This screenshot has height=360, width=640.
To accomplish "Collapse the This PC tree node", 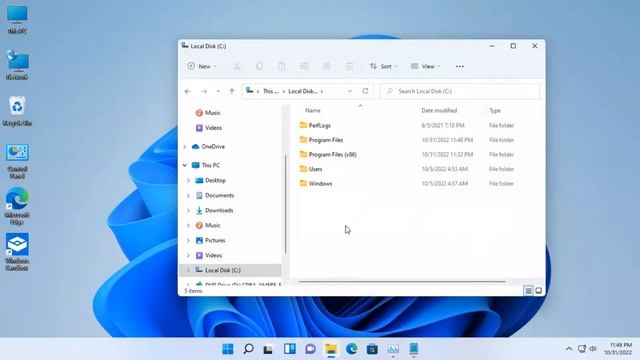I will point(184,165).
